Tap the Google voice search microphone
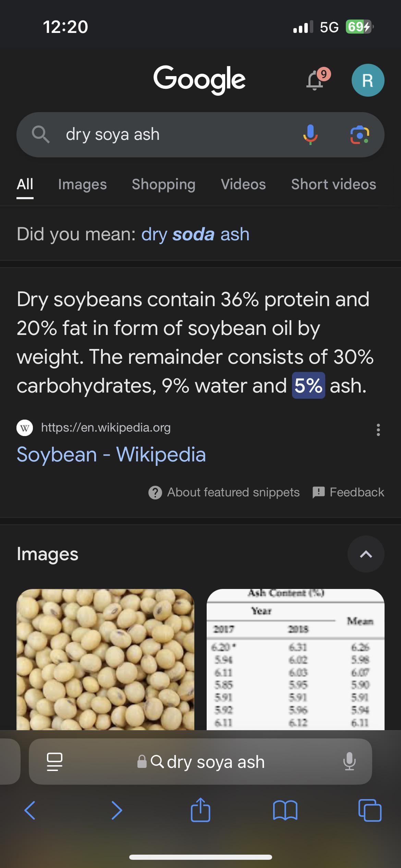Viewport: 401px width, 868px height. (310, 134)
